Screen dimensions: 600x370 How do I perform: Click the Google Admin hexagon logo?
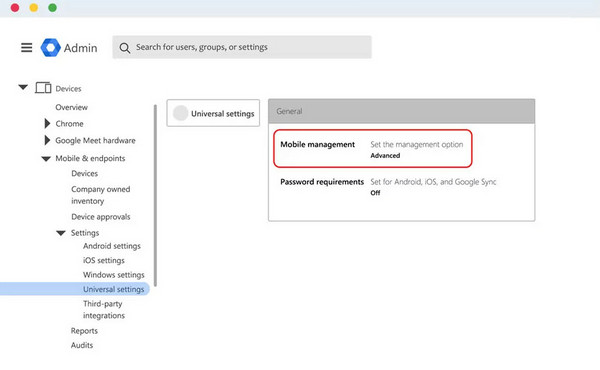51,48
